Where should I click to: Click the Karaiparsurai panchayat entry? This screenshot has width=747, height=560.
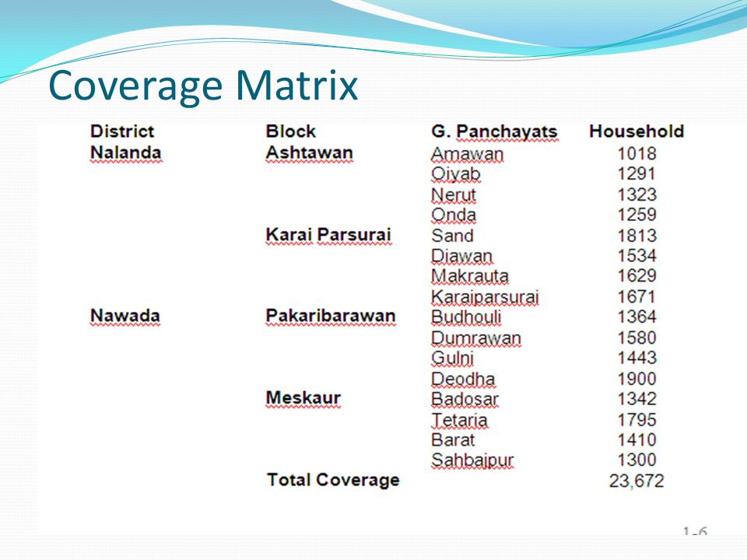(485, 297)
